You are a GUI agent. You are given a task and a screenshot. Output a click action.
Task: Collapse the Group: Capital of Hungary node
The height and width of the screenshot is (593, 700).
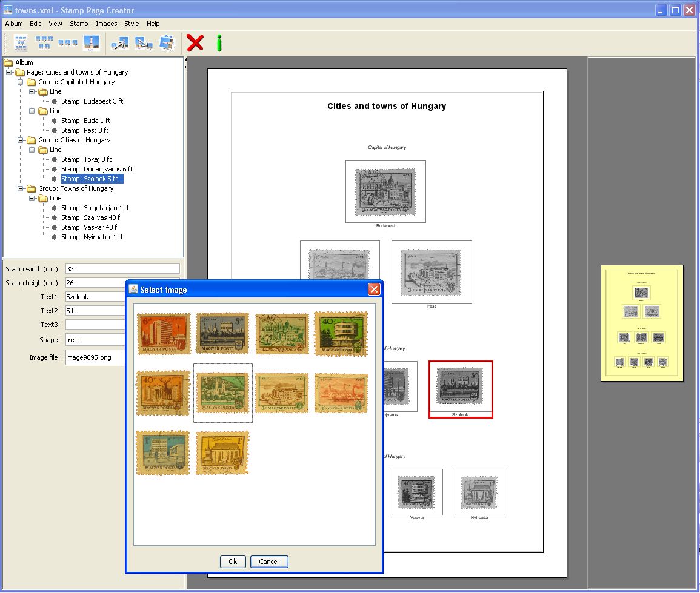(21, 82)
